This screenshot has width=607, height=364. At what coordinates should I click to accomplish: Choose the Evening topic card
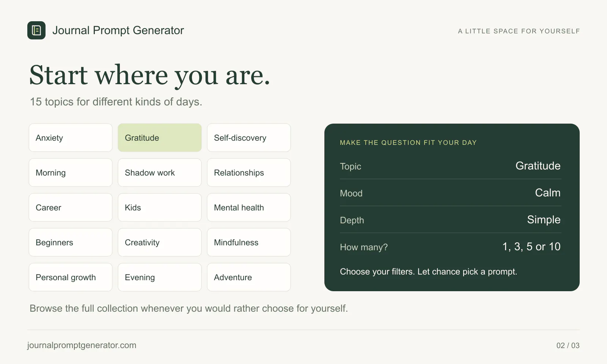(160, 277)
